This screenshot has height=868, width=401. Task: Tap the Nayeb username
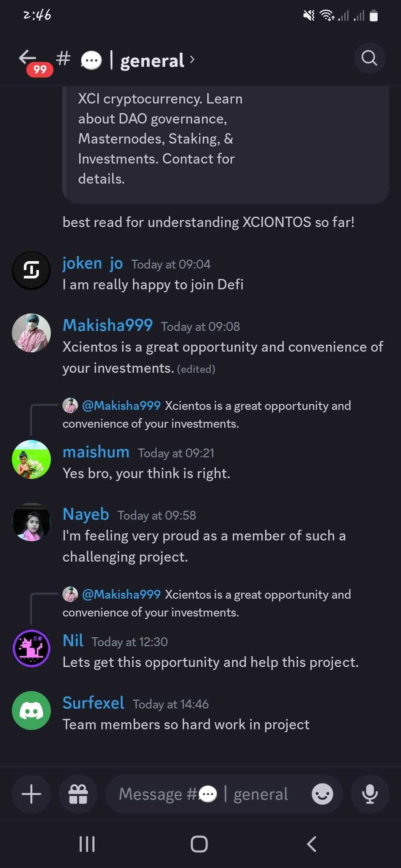[x=86, y=514]
